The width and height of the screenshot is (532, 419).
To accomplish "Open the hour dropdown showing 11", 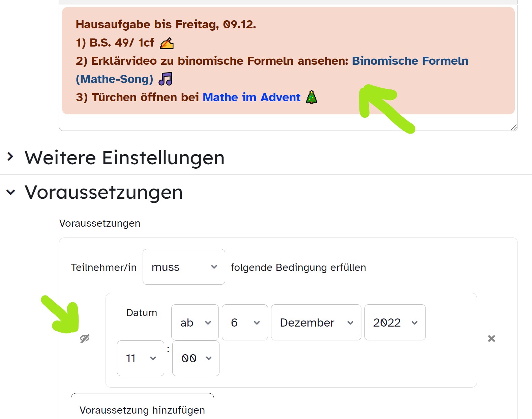I will coord(140,358).
